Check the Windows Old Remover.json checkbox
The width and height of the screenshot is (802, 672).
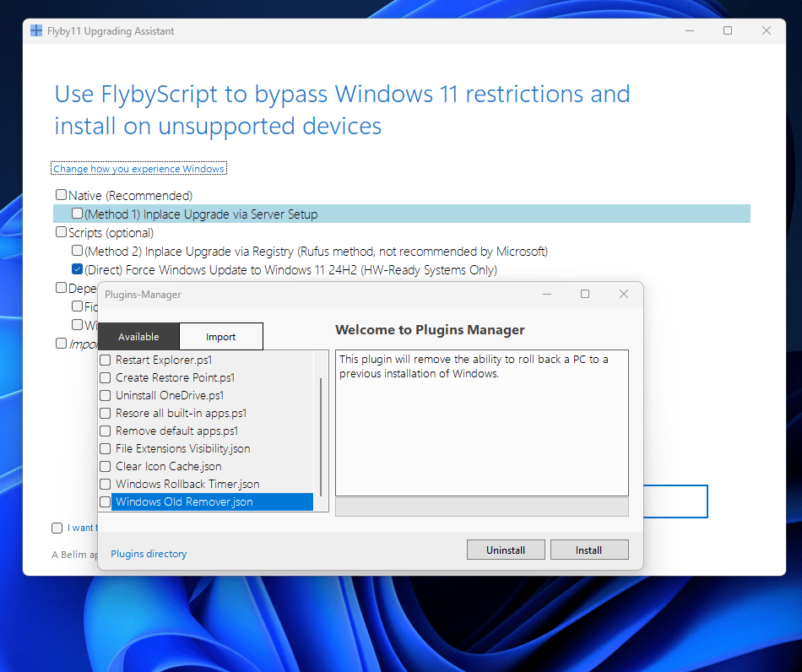pos(105,501)
